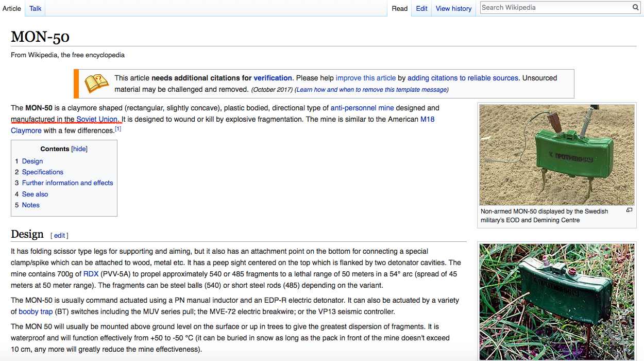
Task: Open the anti-personnel mine link
Action: 362,108
